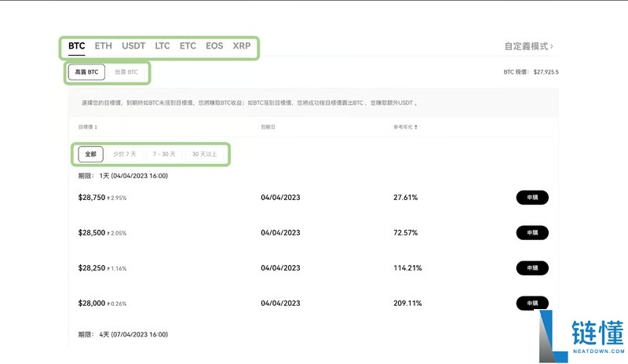Screen dimensions: 628x364
Task: Click the 209.11% annualized rate
Action: tap(407, 303)
